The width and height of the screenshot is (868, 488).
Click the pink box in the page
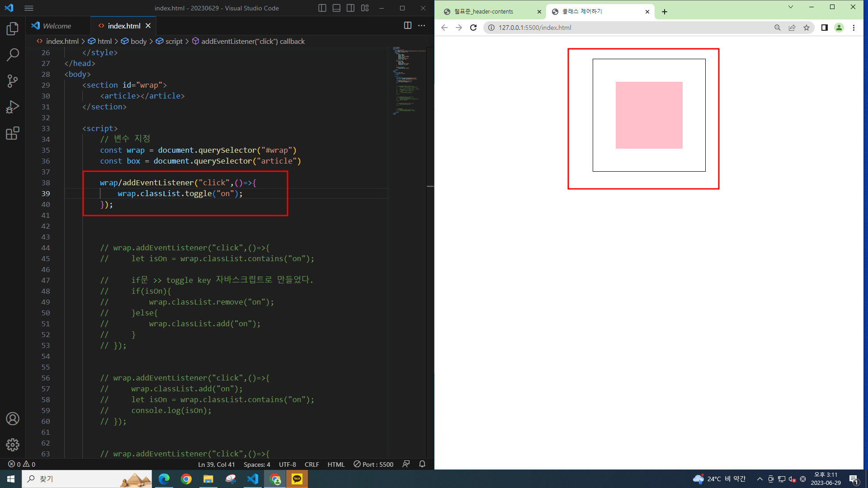pos(649,115)
